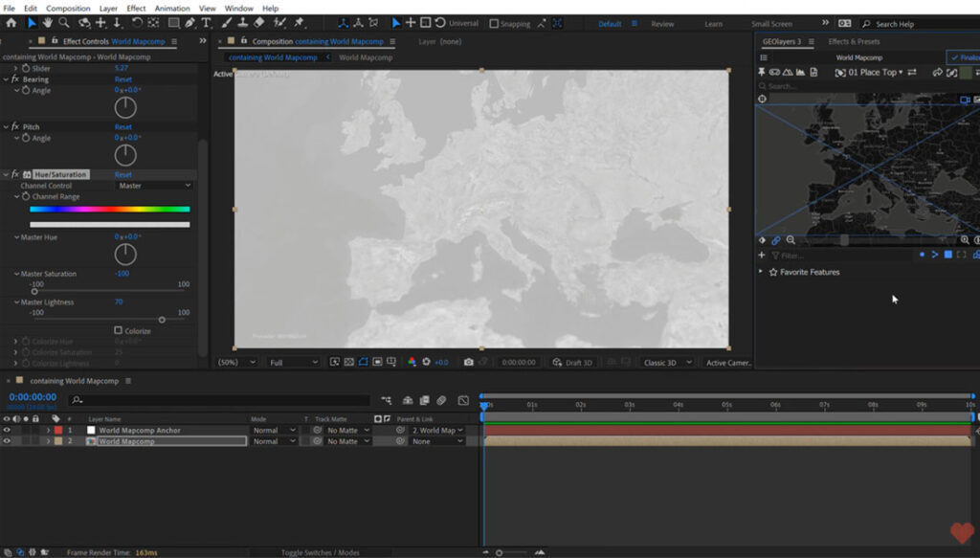Image resolution: width=980 pixels, height=558 pixels.
Task: Select the Puppet Pin tool
Action: point(299,23)
